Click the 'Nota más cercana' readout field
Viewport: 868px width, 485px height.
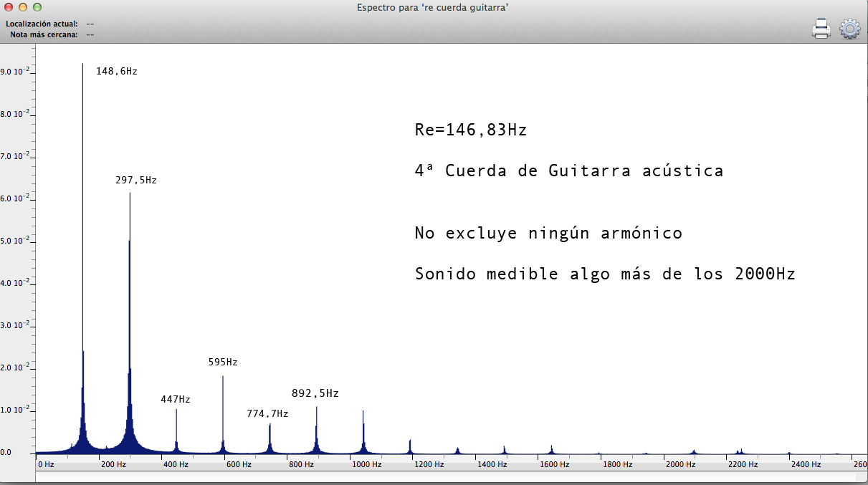[90, 34]
